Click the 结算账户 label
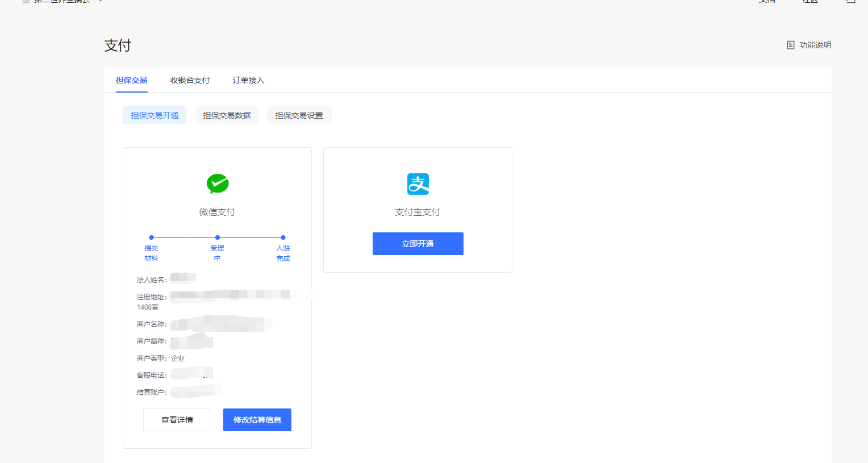This screenshot has width=868, height=463. tap(152, 392)
